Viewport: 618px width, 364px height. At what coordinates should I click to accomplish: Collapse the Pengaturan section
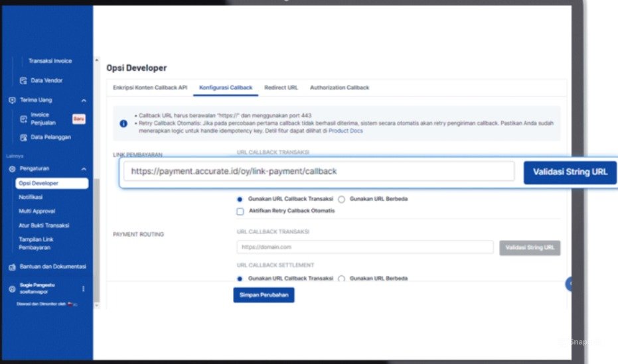tap(84, 169)
